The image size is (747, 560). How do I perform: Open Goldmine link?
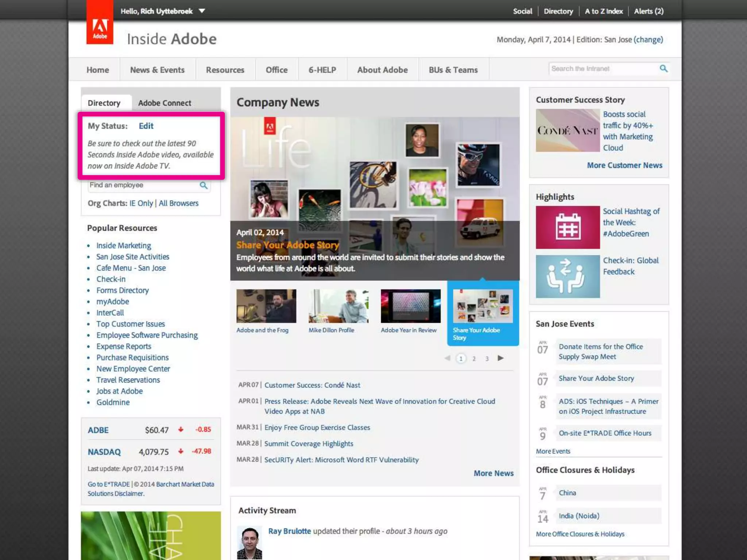(113, 402)
